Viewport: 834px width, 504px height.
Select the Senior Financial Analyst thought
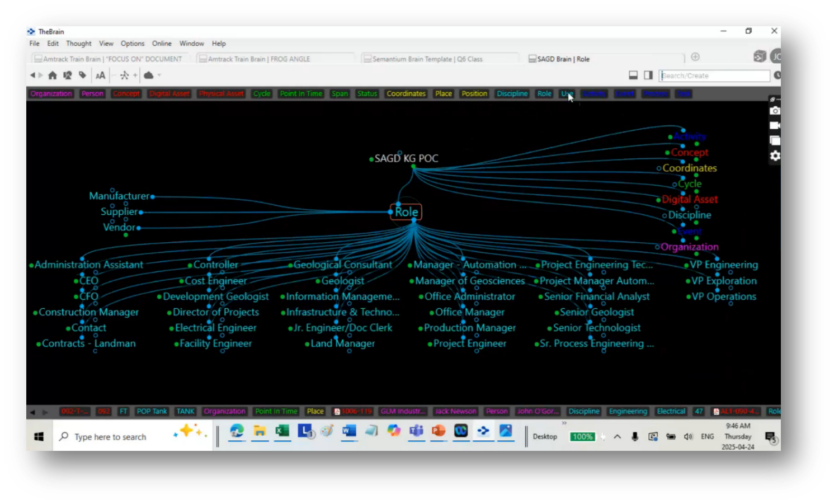pos(597,297)
